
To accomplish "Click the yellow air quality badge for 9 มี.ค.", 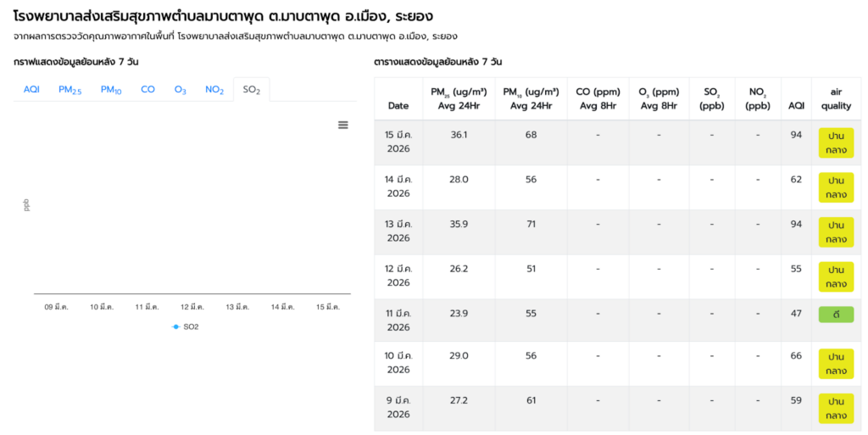I will pyautogui.click(x=836, y=408).
